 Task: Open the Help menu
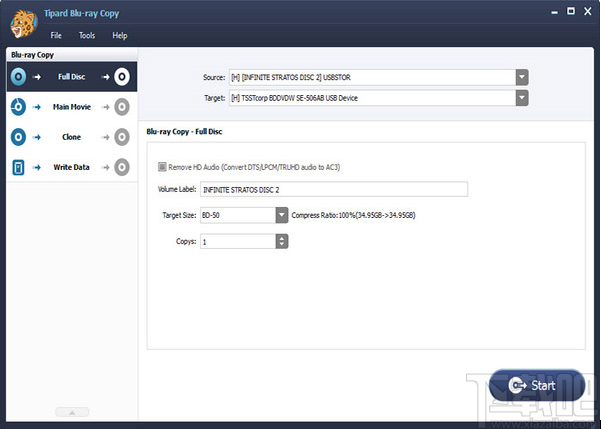tap(120, 35)
